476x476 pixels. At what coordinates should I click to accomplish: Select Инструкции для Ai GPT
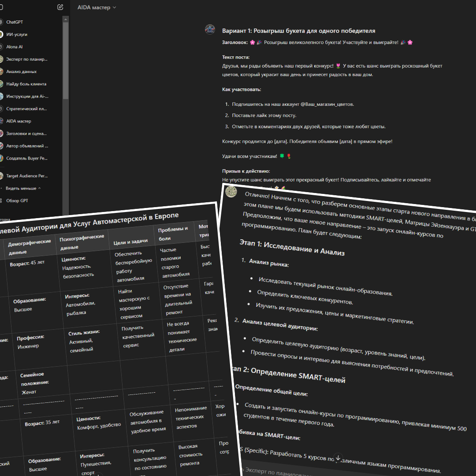[27, 96]
